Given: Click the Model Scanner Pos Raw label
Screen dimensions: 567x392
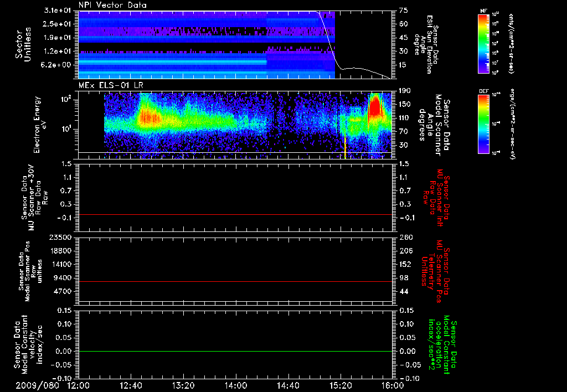Looking at the screenshot, I should point(31,271).
